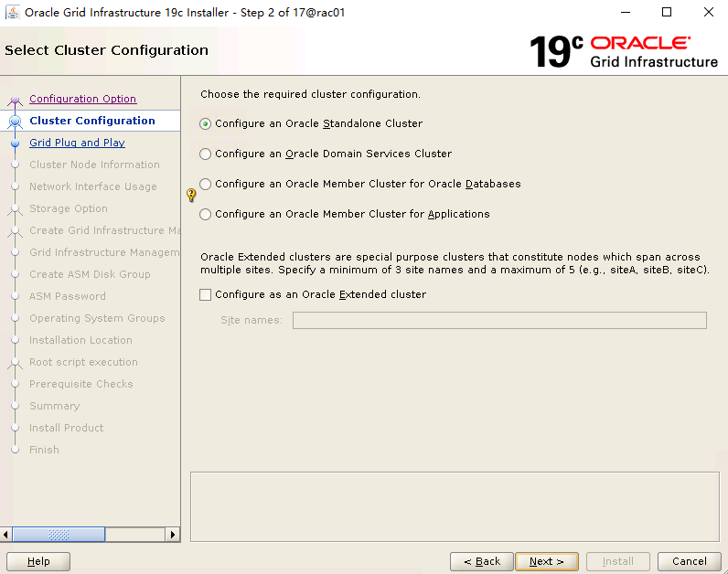
Task: Proceed with the Next button
Action: tap(547, 561)
